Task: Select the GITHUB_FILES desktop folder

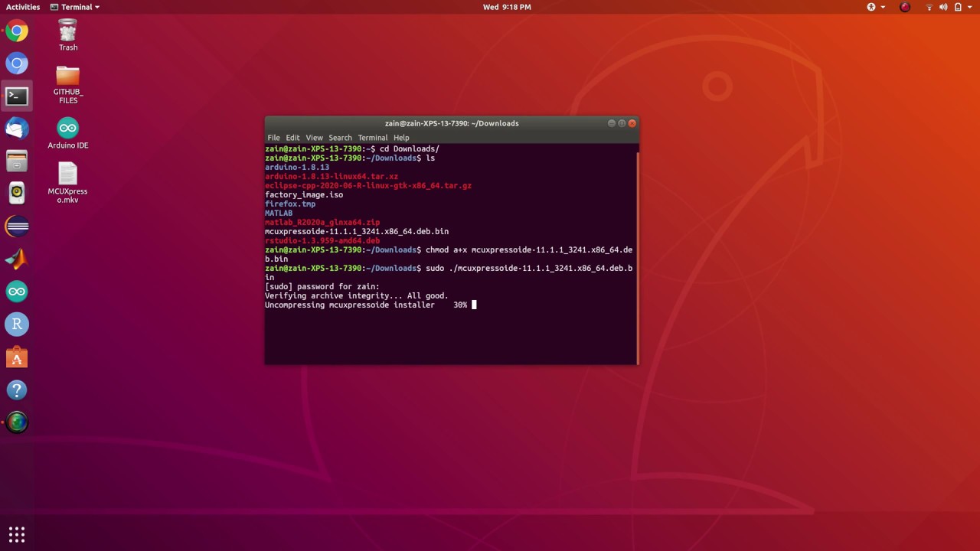Action: tap(68, 85)
